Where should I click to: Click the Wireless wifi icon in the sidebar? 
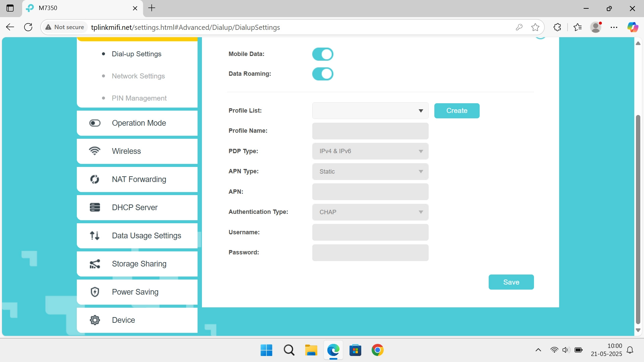click(x=95, y=151)
